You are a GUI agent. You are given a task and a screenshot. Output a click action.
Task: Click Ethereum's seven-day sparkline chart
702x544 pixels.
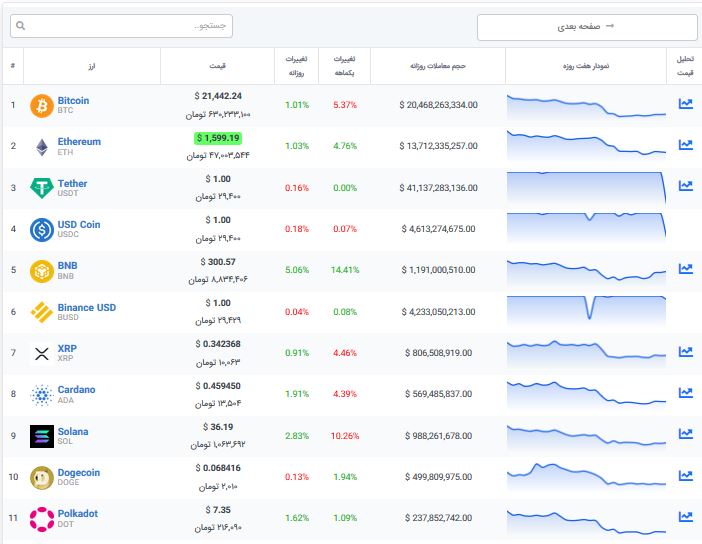tap(586, 144)
